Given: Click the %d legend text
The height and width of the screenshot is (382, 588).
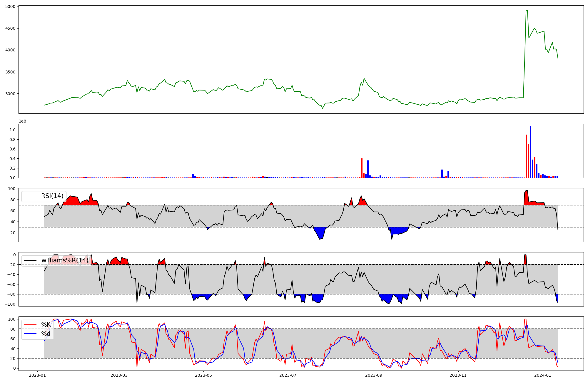Looking at the screenshot, I should [x=46, y=334].
